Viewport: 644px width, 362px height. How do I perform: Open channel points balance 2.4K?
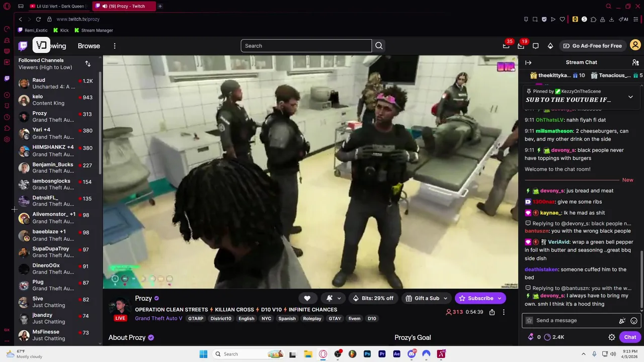[554, 337]
